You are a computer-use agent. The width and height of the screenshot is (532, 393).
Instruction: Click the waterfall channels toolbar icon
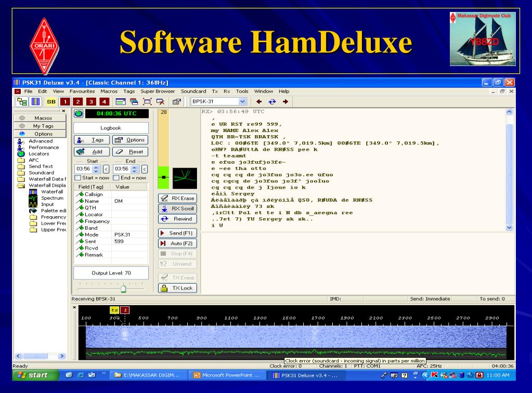(x=36, y=101)
